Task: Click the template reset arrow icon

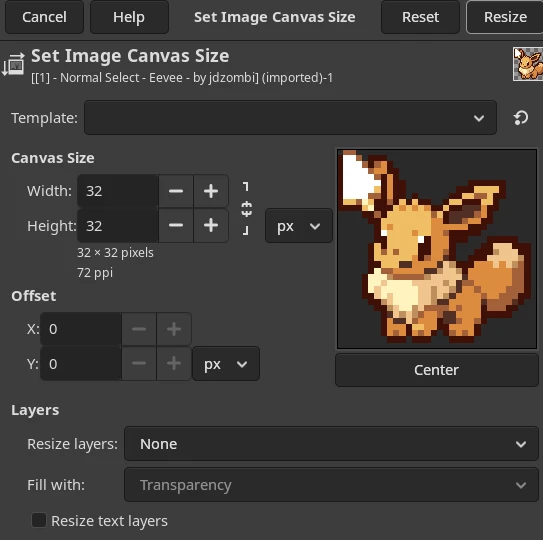Action: click(x=520, y=118)
